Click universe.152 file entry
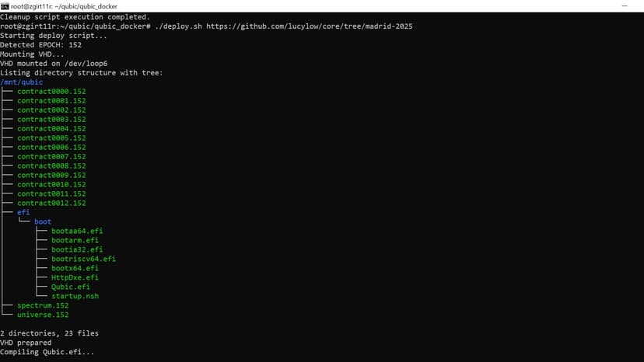 click(x=43, y=315)
